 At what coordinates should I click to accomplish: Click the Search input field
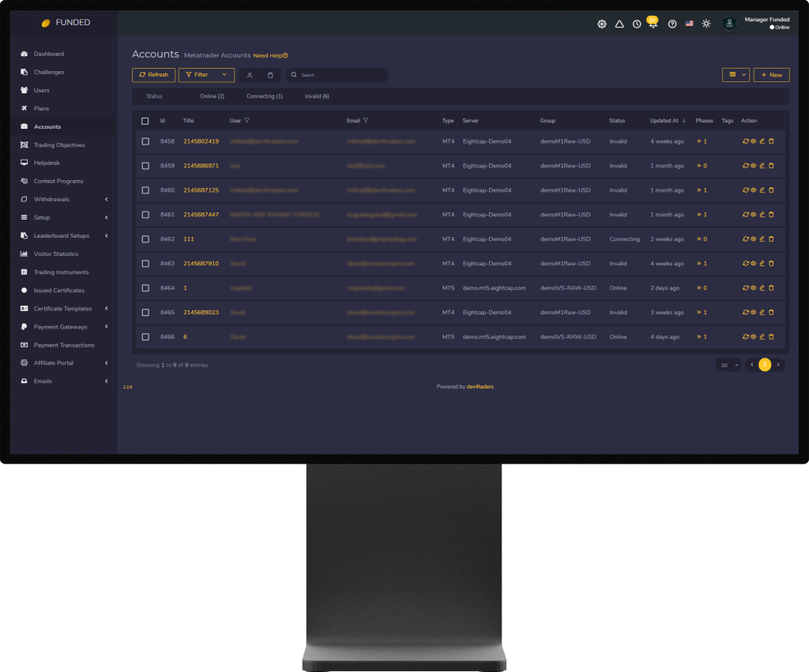coord(340,75)
